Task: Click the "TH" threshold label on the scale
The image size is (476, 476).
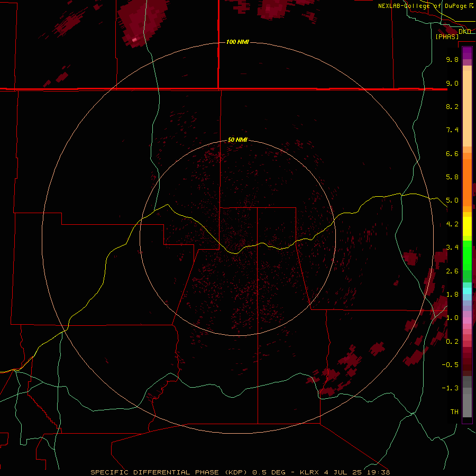Action: [x=454, y=412]
